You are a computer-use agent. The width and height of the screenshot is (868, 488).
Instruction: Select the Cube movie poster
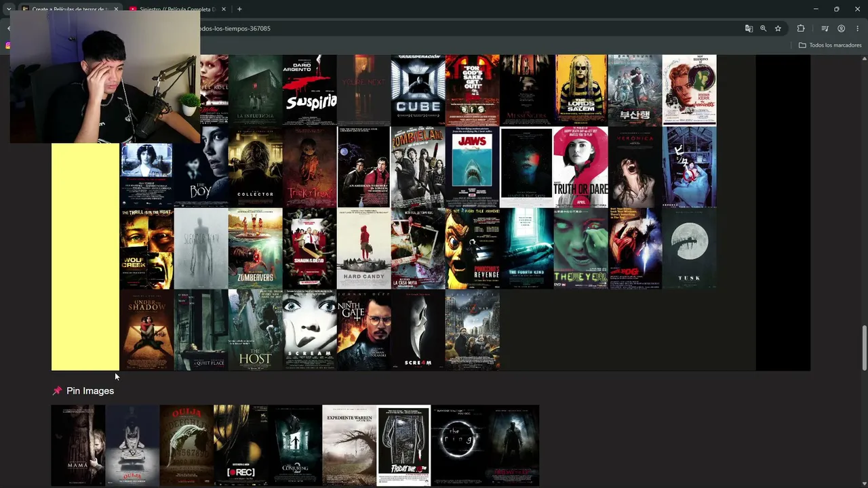click(x=418, y=90)
